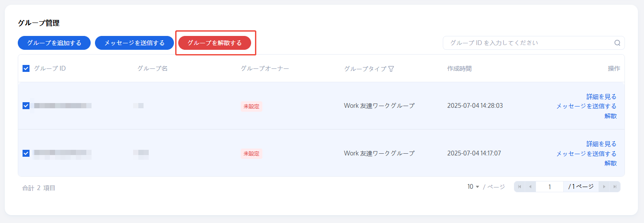The image size is (644, 223).
Task: Open 詳細を見る for the 14:28:03 group
Action: 601,97
